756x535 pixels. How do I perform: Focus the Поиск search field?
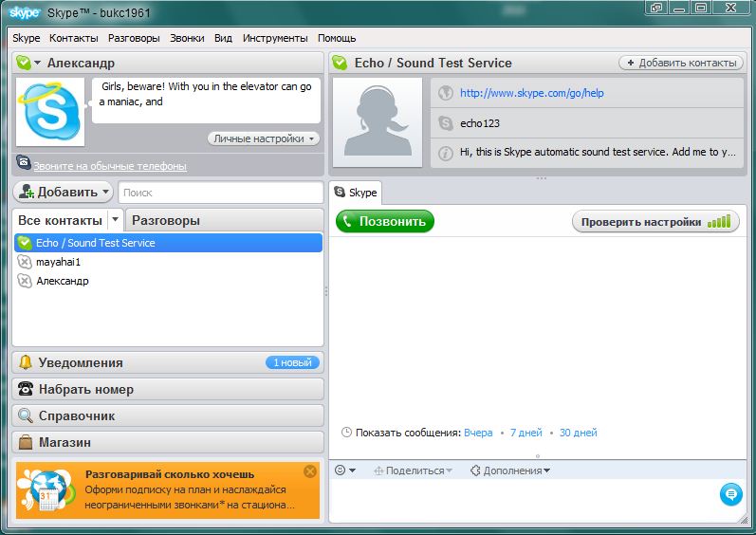(221, 193)
